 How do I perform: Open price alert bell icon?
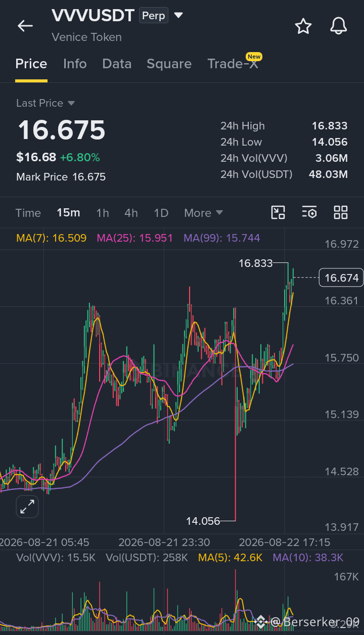pos(338,26)
